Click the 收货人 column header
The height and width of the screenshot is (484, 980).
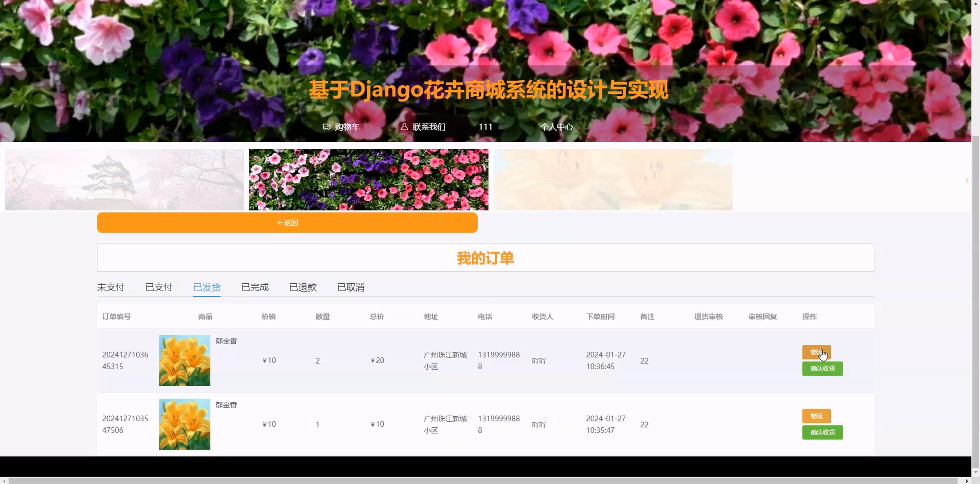(x=543, y=317)
